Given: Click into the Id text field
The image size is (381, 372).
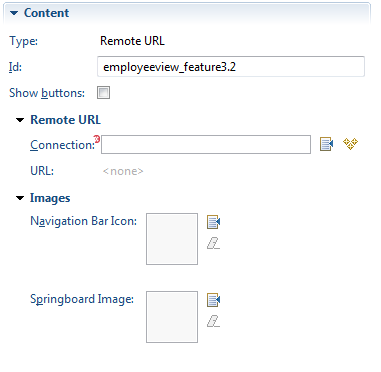Looking at the screenshot, I should (x=231, y=67).
